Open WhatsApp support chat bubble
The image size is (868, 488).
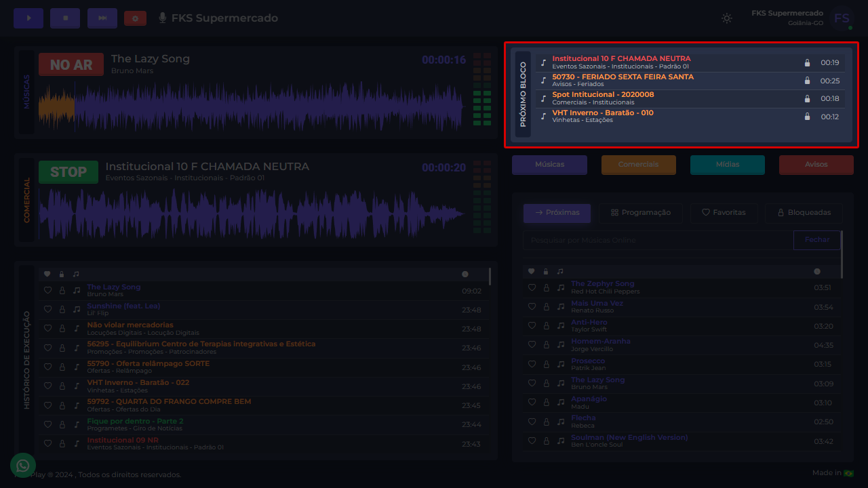click(x=23, y=466)
